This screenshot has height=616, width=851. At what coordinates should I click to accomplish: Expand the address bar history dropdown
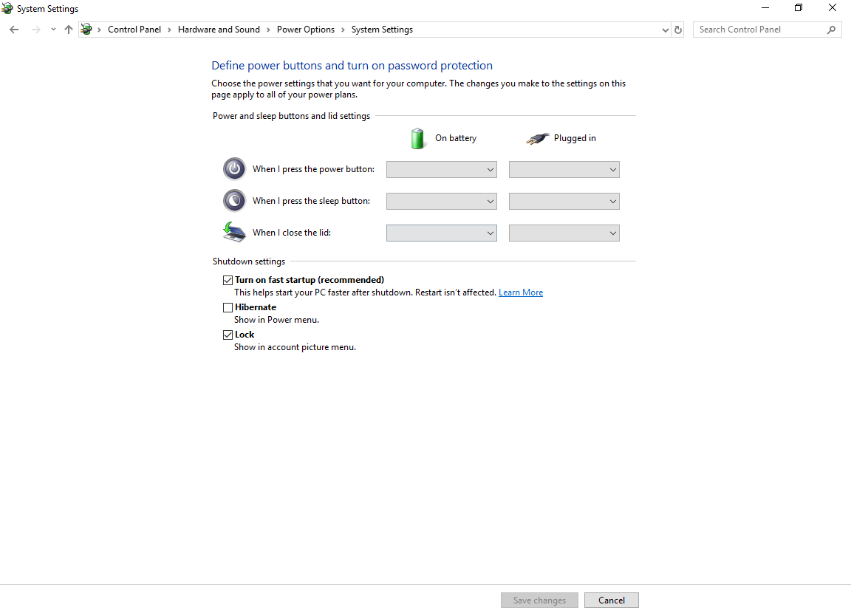(x=666, y=30)
